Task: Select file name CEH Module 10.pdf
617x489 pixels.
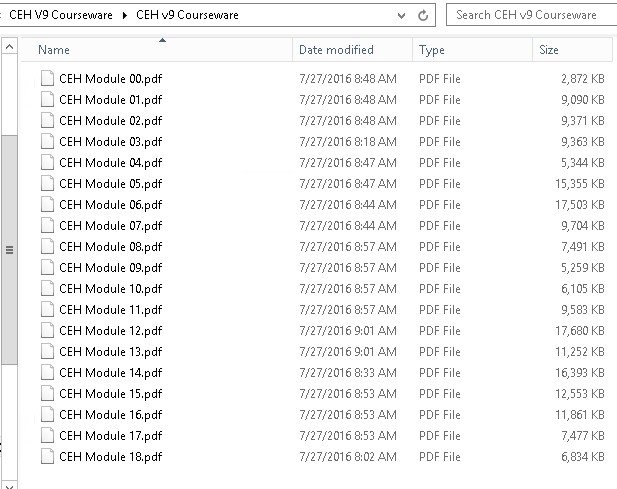Action: coord(111,289)
